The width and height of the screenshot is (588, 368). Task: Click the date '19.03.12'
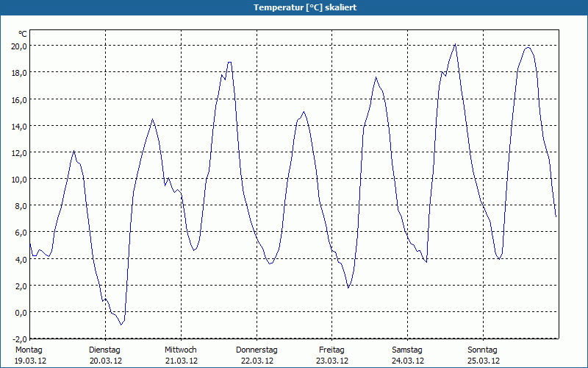point(30,361)
